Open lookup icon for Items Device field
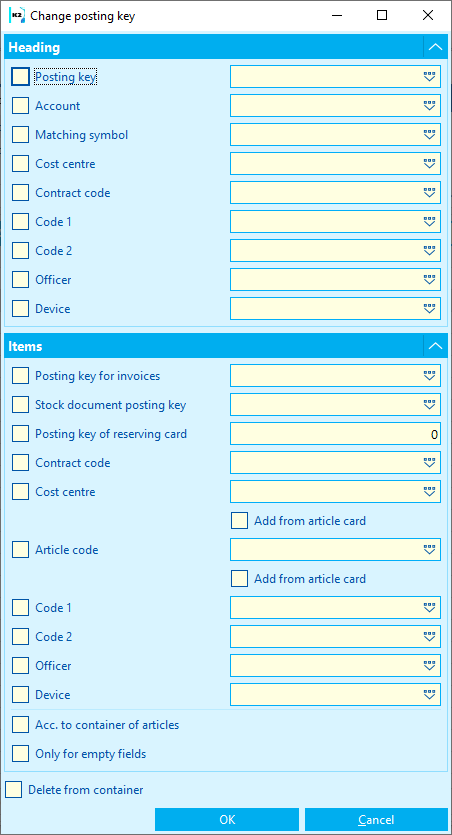 (430, 695)
